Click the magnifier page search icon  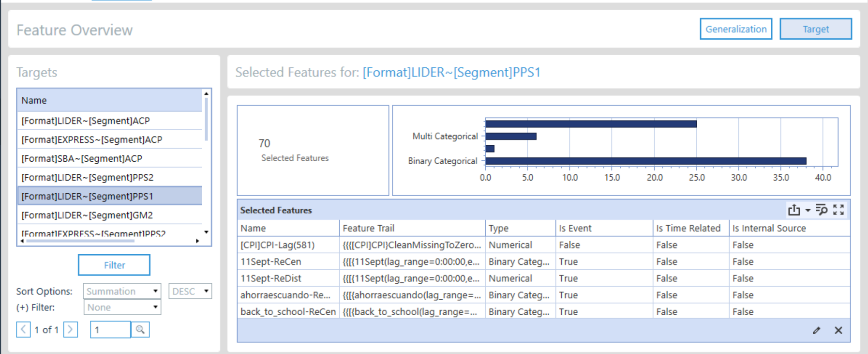pyautogui.click(x=140, y=330)
